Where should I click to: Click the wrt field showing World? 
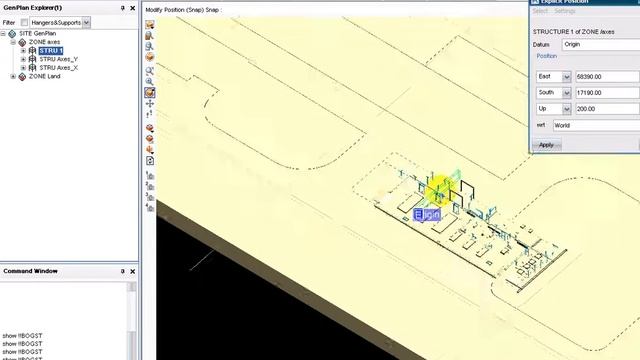tap(596, 125)
